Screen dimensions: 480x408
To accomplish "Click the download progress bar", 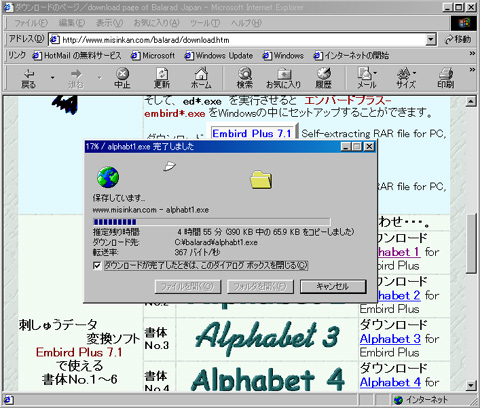I will (212, 222).
